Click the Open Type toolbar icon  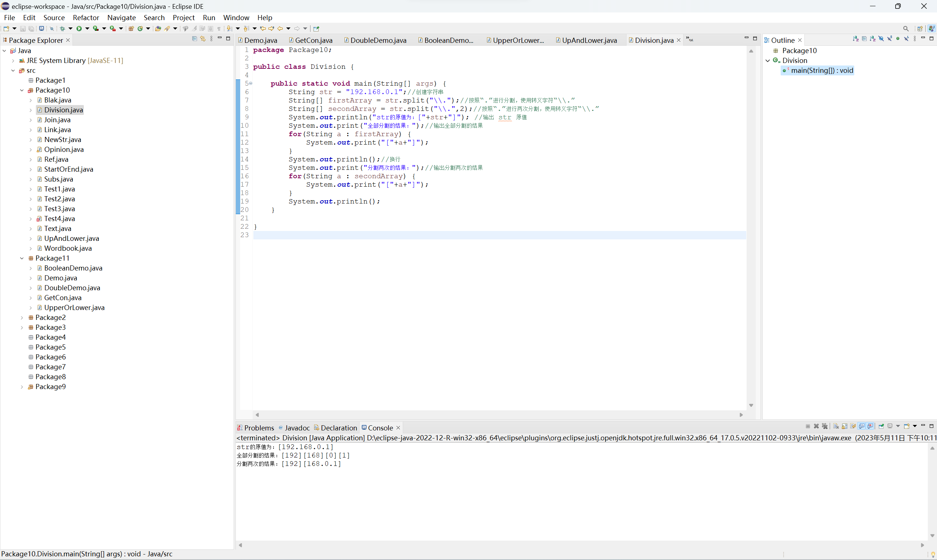pos(158,29)
